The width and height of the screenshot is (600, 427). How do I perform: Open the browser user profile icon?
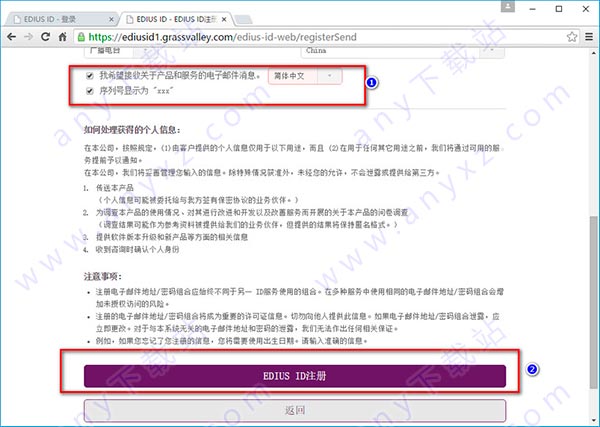click(508, 6)
